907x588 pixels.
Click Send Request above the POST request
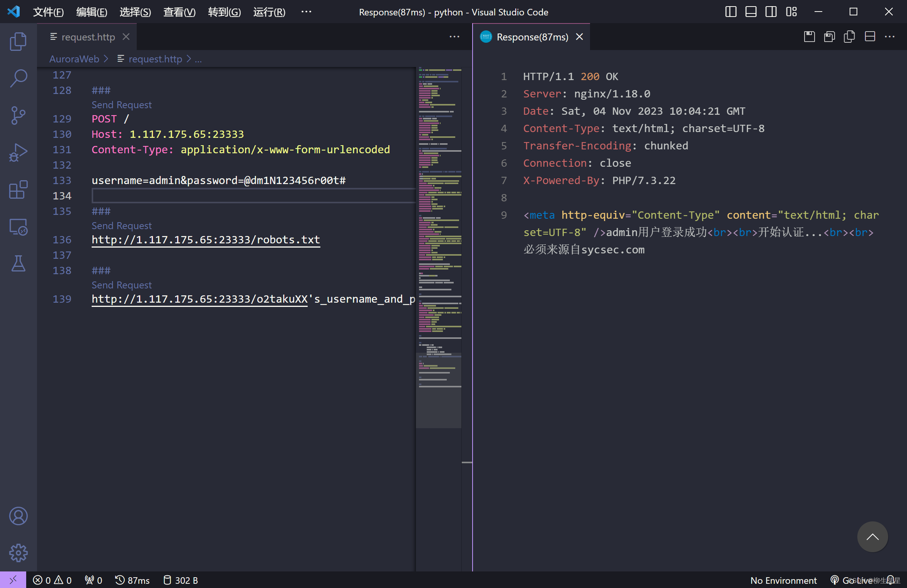click(x=121, y=105)
